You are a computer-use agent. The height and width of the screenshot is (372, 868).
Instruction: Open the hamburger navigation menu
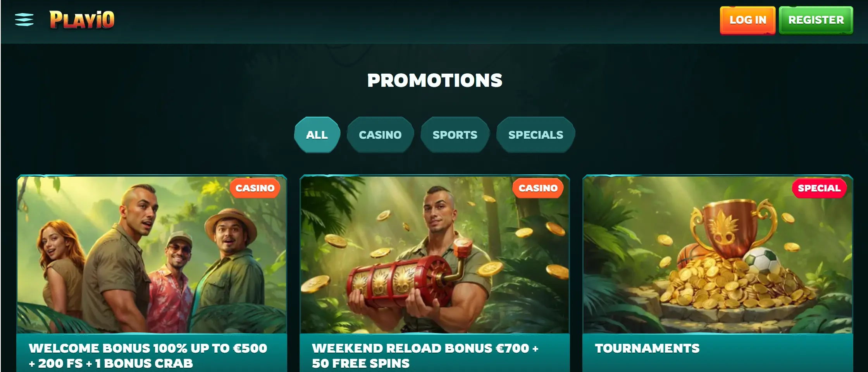pos(24,19)
